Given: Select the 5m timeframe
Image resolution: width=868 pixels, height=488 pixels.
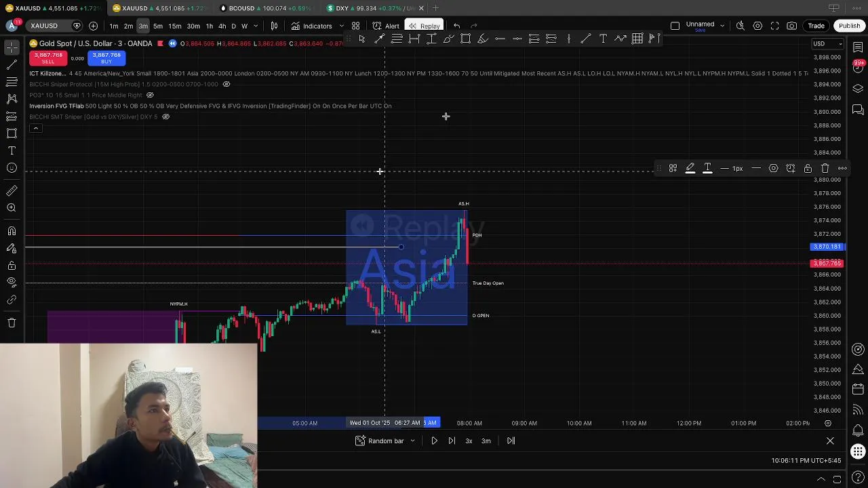Looking at the screenshot, I should click(x=157, y=26).
